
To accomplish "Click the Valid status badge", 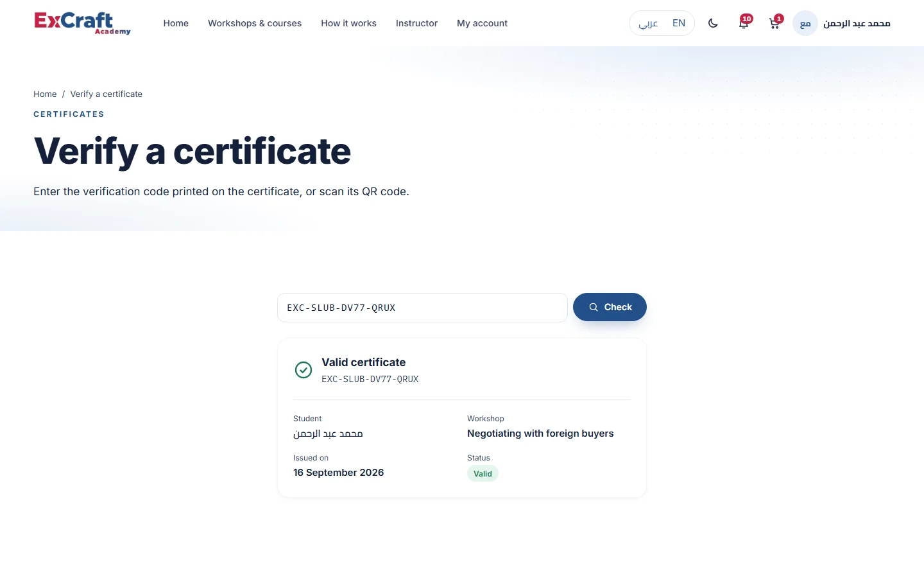I will [483, 474].
